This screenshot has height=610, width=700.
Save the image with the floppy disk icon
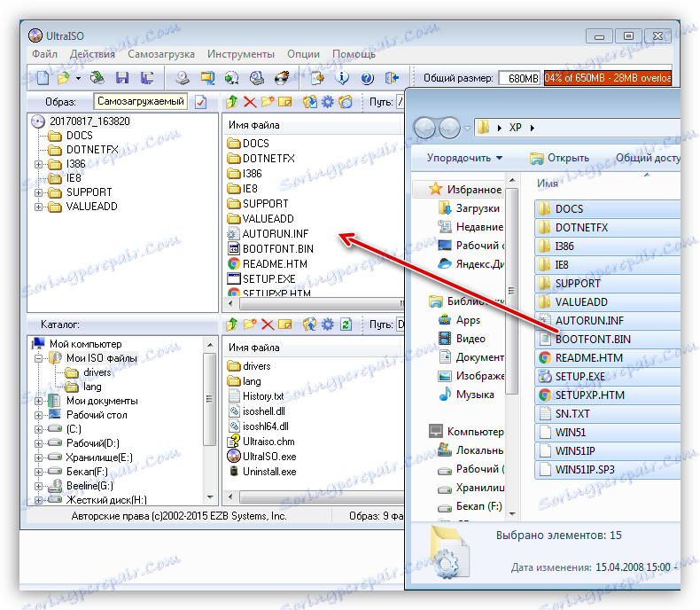[121, 78]
